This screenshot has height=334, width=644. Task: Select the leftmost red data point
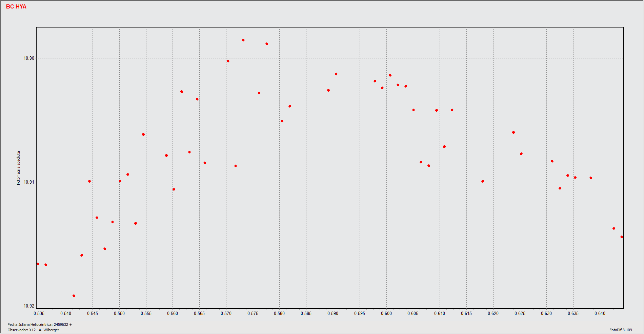(38, 264)
